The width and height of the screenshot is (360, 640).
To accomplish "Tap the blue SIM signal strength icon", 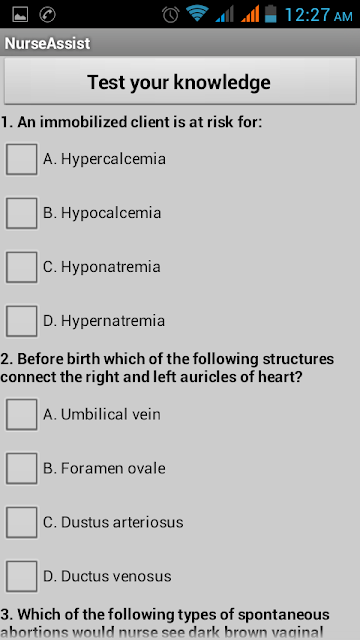I will [x=224, y=14].
